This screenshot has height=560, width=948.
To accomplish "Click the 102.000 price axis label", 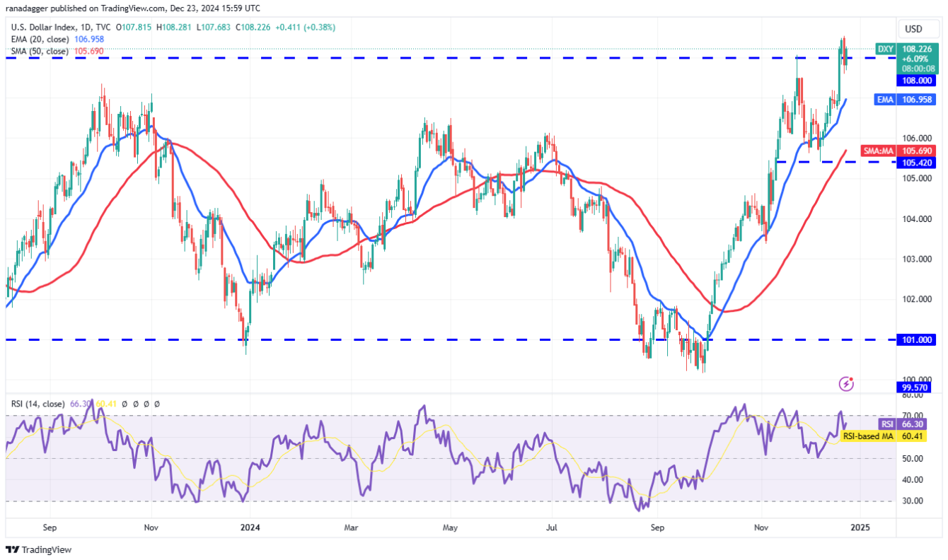I will point(917,299).
